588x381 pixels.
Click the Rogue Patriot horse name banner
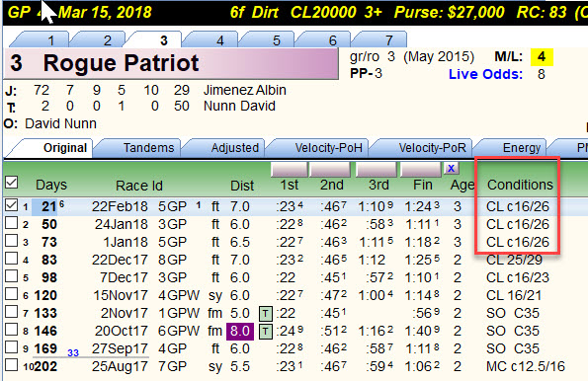pyautogui.click(x=171, y=63)
